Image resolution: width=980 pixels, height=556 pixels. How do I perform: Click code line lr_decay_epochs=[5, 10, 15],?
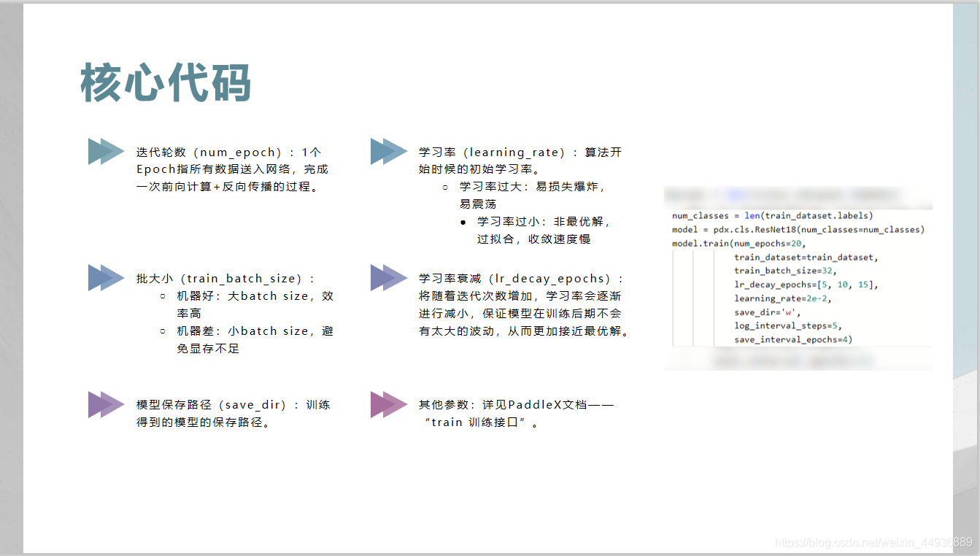[x=806, y=285]
